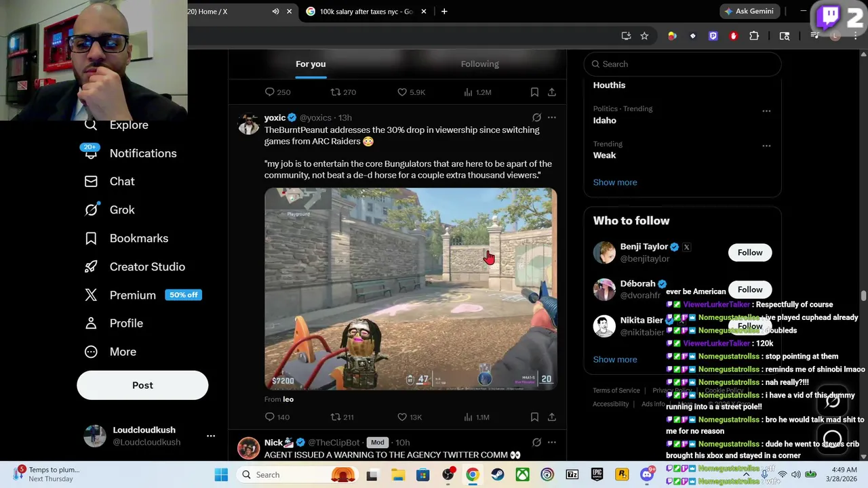Like the yoxic post with 13K likes

tap(409, 417)
